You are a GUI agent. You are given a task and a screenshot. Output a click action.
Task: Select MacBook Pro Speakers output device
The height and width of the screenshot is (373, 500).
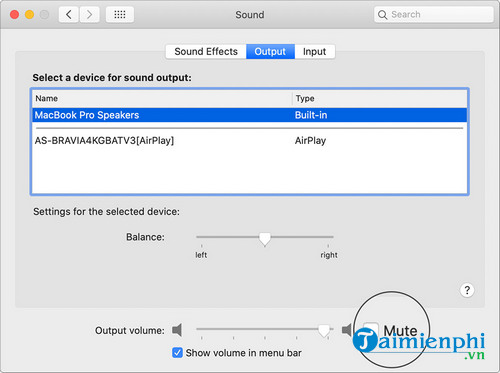(x=249, y=115)
